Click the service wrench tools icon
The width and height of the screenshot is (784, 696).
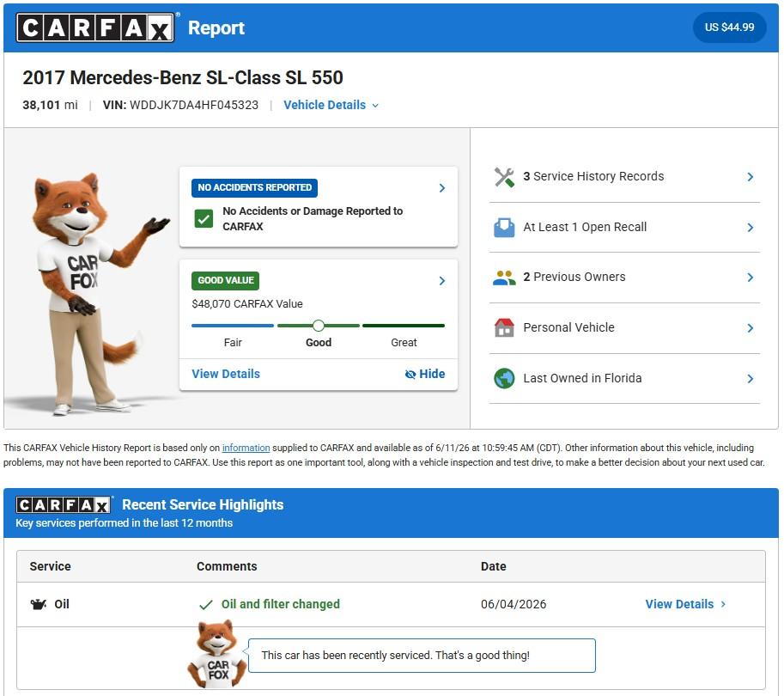pos(504,177)
